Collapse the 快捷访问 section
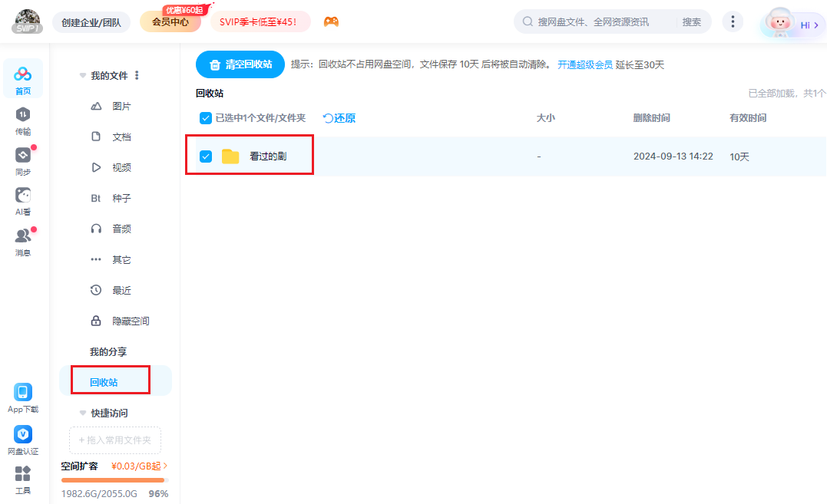The width and height of the screenshot is (827, 504). [x=82, y=413]
